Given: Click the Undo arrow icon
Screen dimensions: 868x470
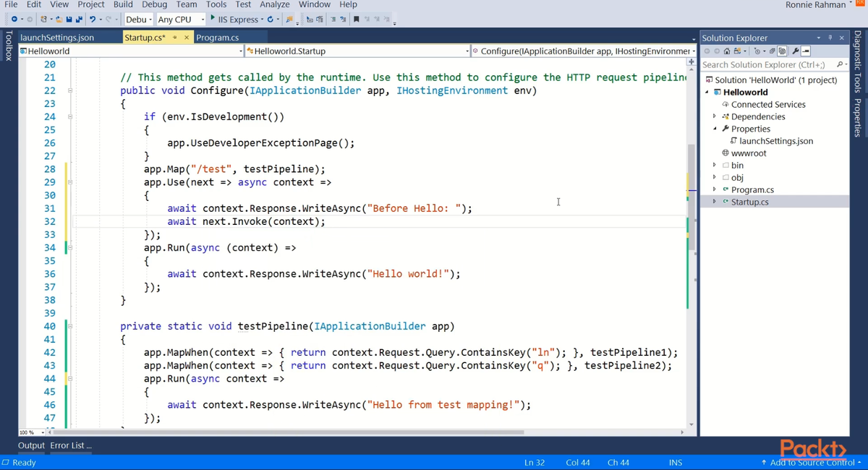Looking at the screenshot, I should [93, 20].
